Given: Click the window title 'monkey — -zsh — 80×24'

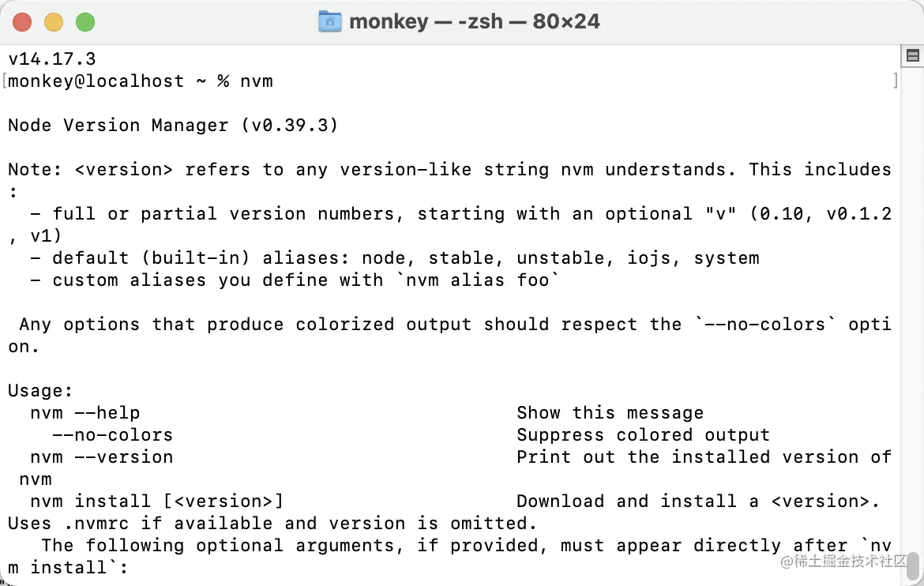Looking at the screenshot, I should click(475, 22).
